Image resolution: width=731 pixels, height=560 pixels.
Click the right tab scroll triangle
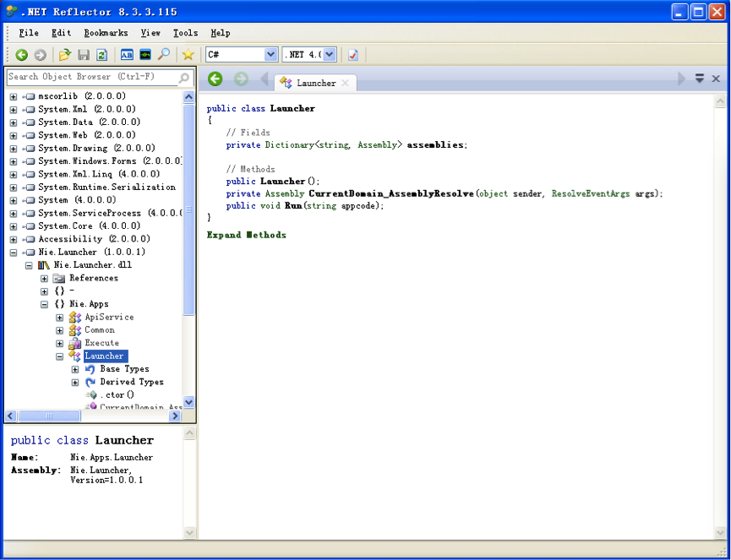[x=682, y=79]
